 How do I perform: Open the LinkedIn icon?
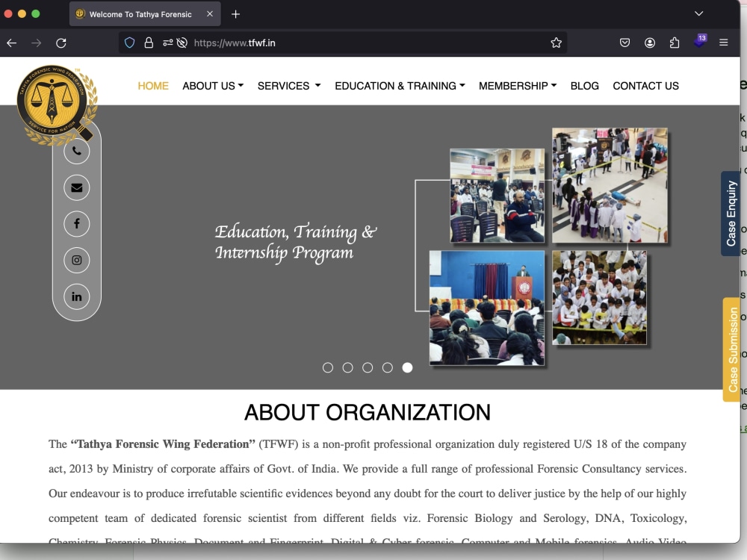76,296
